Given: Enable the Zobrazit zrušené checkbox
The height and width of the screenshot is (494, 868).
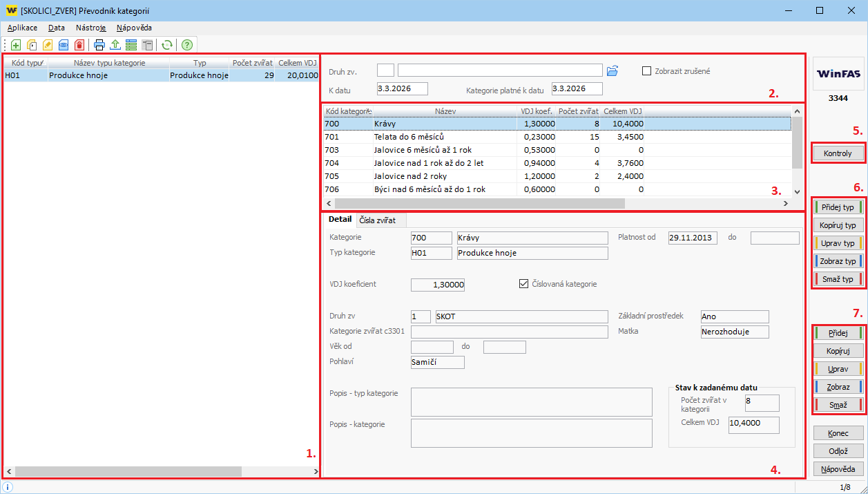Looking at the screenshot, I should coord(647,70).
